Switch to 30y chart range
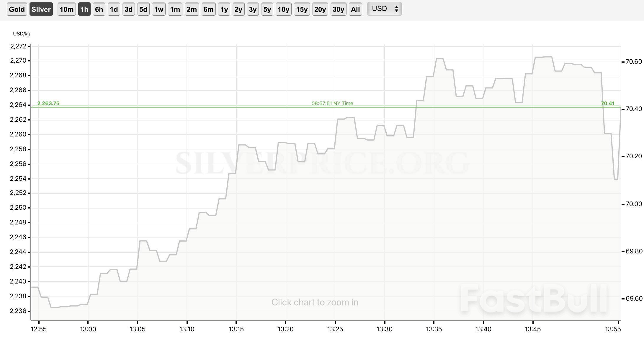644x342 pixels. [338, 9]
